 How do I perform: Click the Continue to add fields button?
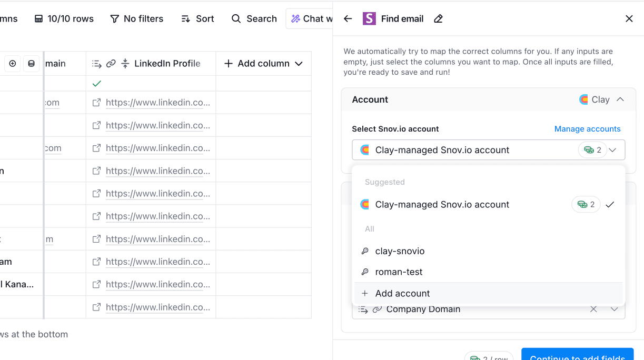point(577,355)
